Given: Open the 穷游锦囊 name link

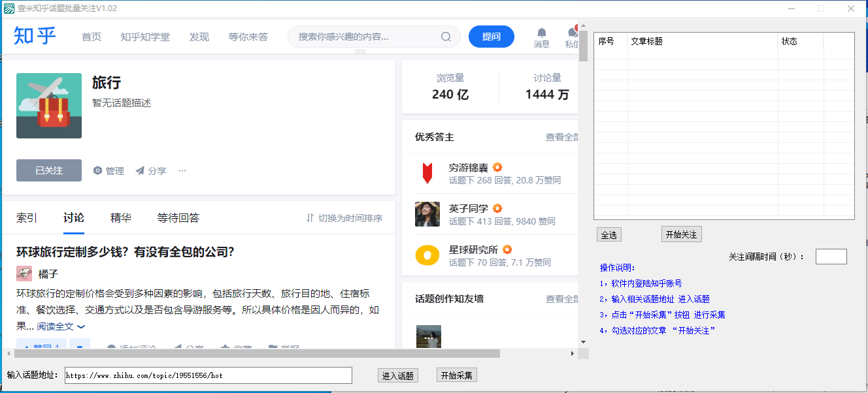Looking at the screenshot, I should coord(469,168).
